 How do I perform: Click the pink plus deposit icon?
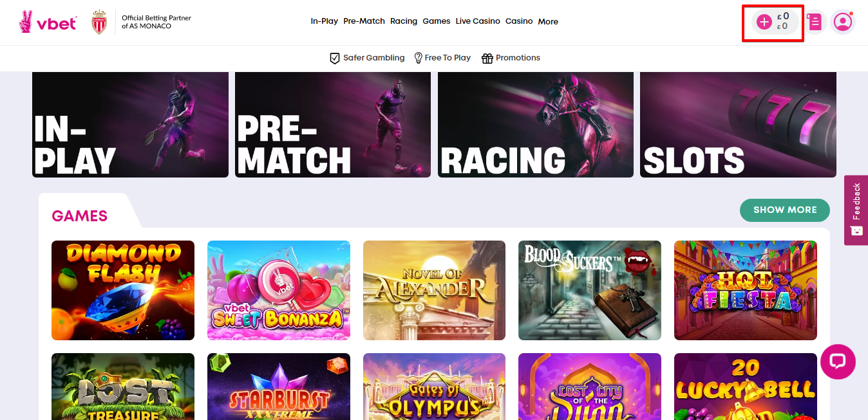pos(764,22)
